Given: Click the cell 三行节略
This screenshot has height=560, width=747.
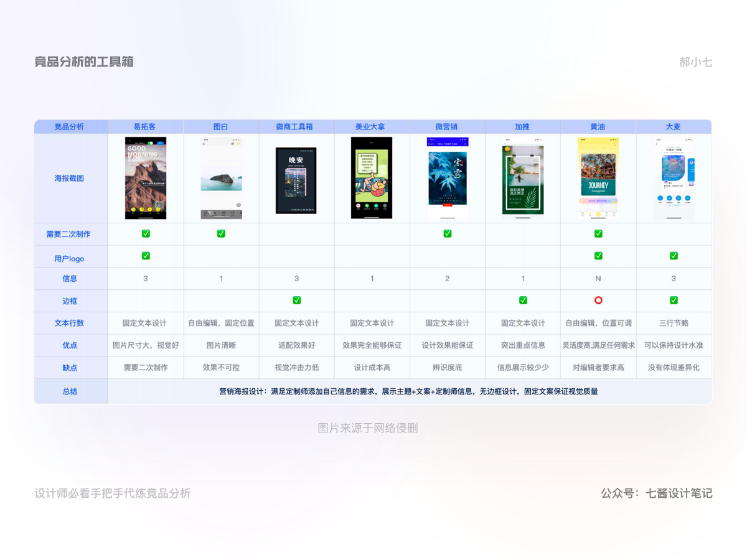Looking at the screenshot, I should tap(674, 323).
